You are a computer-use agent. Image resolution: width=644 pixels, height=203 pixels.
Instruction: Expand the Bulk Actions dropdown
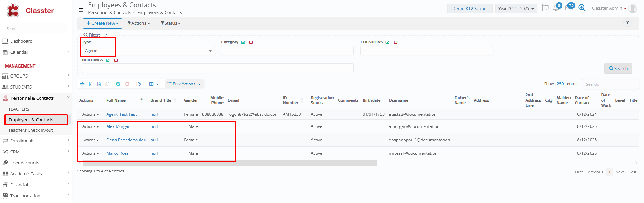pos(184,84)
